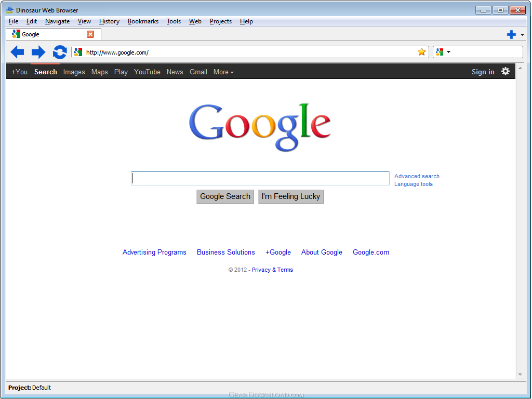
Task: Open the Advanced search link
Action: click(417, 176)
